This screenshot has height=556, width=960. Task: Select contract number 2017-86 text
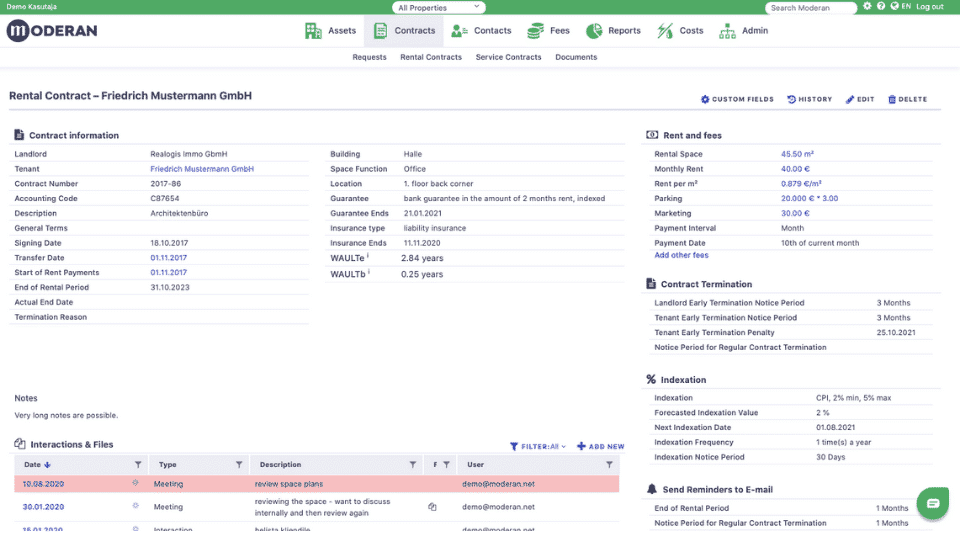[x=165, y=184]
